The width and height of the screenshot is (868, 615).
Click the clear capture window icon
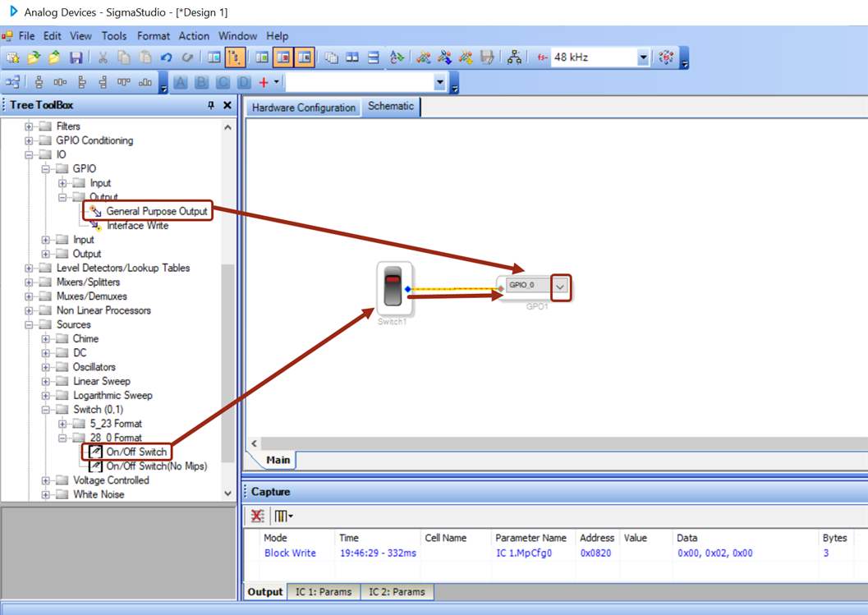click(x=258, y=516)
